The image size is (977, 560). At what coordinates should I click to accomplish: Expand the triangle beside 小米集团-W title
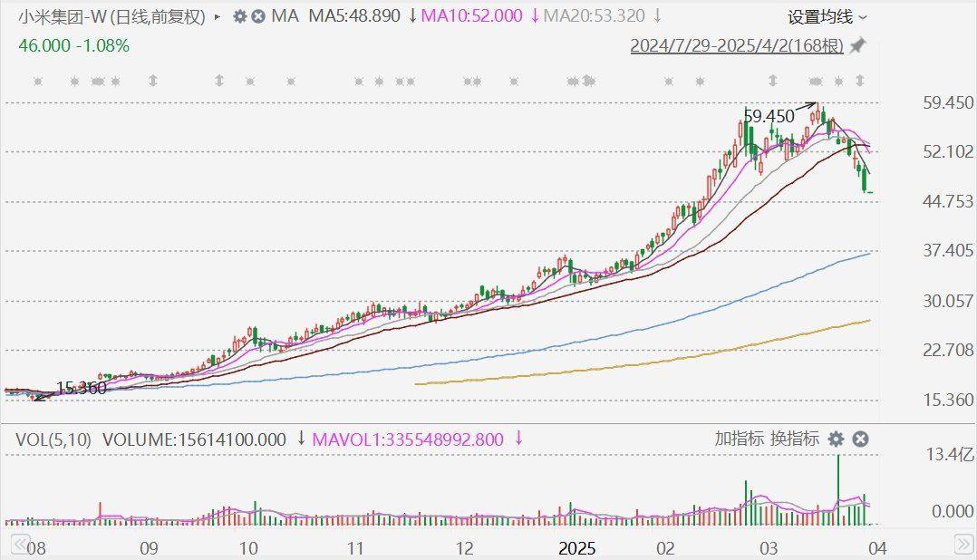coord(217,16)
